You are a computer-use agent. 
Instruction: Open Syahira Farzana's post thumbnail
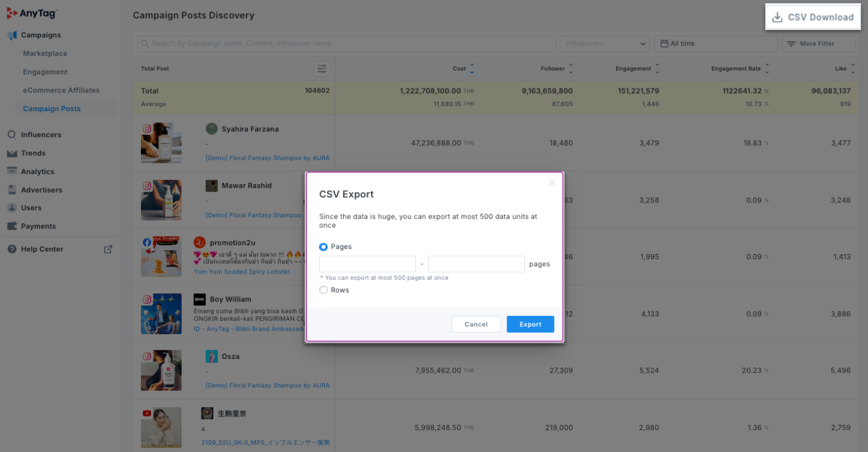tap(161, 142)
